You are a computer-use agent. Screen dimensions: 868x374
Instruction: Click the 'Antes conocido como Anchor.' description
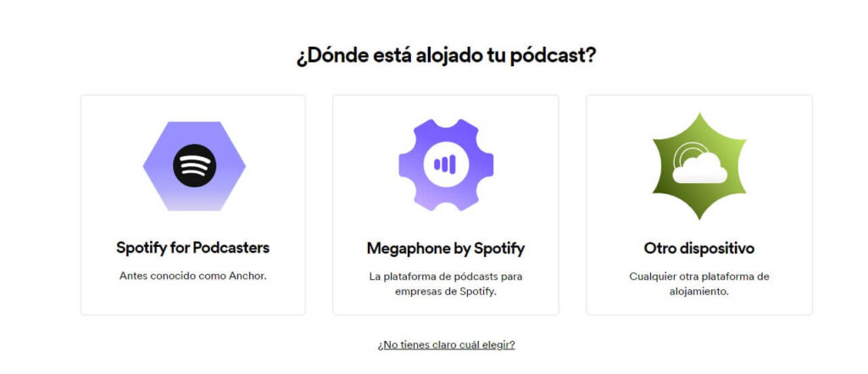[192, 276]
